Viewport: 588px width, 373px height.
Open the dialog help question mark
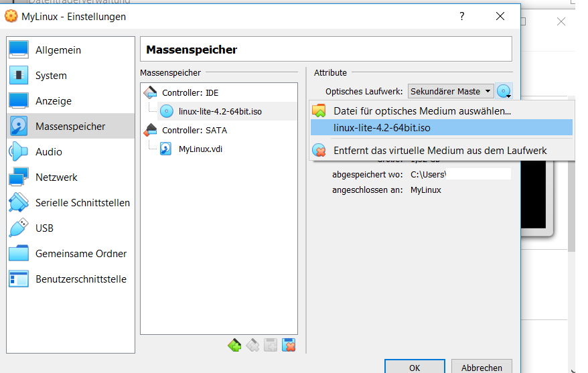point(462,16)
